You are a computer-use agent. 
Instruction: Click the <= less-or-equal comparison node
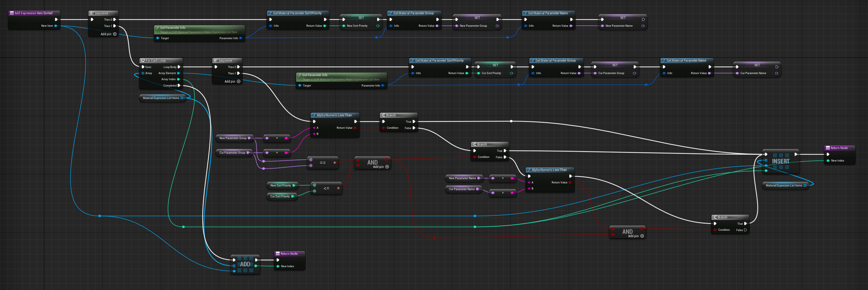pos(326,188)
